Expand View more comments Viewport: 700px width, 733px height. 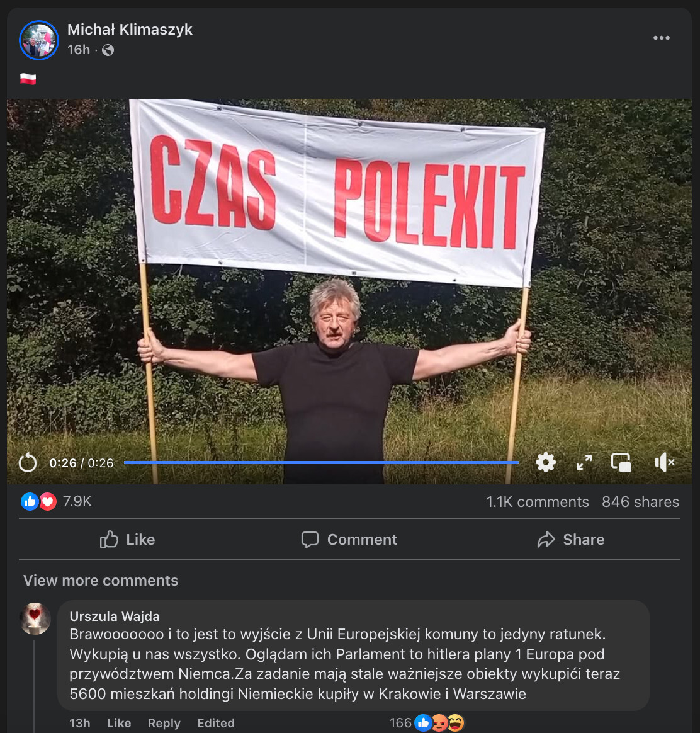tap(101, 581)
